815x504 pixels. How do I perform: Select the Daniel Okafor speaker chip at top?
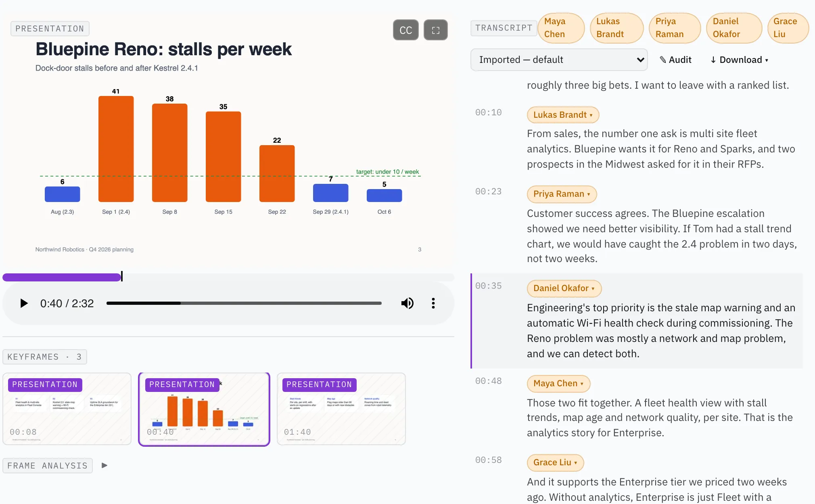pos(734,28)
